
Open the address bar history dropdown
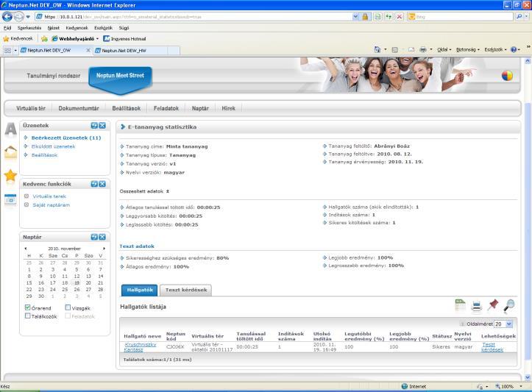click(355, 16)
